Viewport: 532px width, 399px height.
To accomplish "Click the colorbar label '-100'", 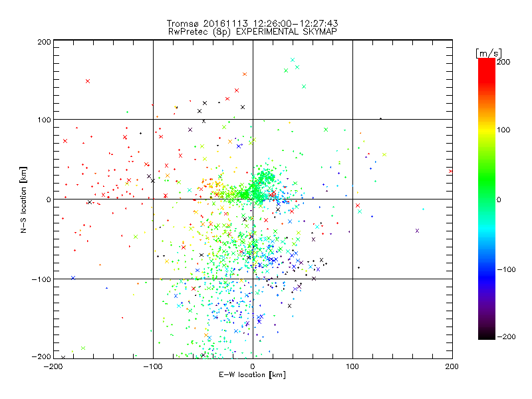I will tap(506, 269).
